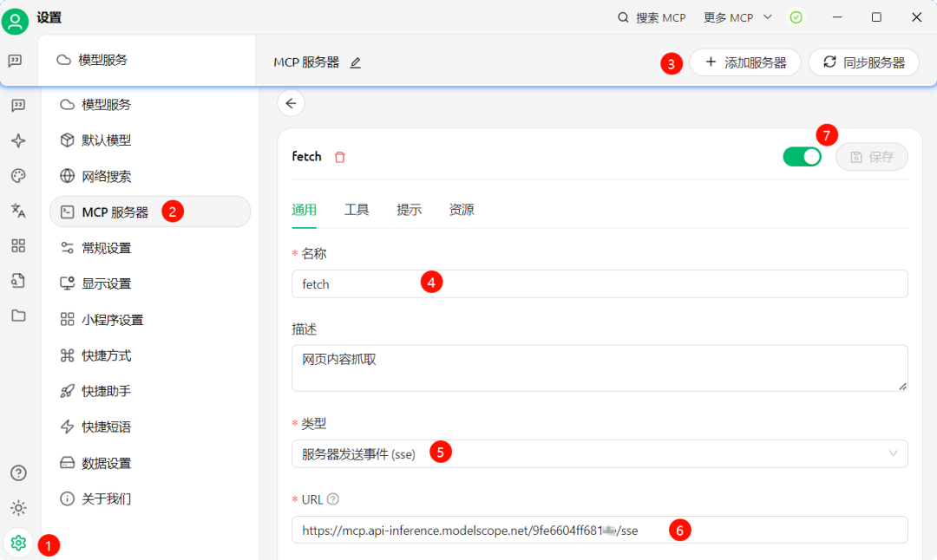The image size is (937, 560).
Task: Click the 搜索 MCP search box
Action: point(652,17)
